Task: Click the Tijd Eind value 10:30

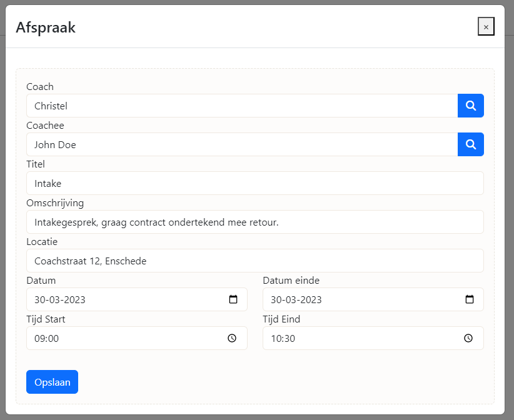Action: click(x=283, y=338)
